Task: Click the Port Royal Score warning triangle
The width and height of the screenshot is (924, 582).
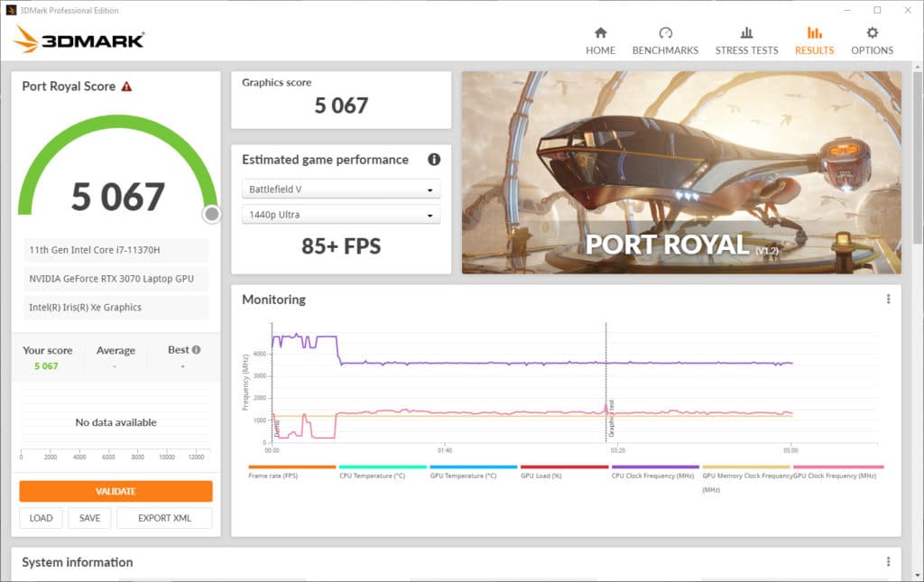Action: click(126, 87)
